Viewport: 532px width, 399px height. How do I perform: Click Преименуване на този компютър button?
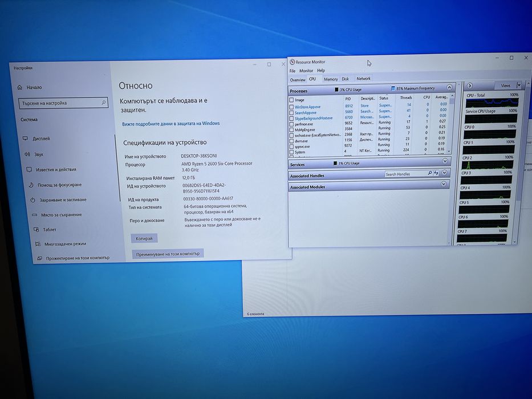(168, 254)
